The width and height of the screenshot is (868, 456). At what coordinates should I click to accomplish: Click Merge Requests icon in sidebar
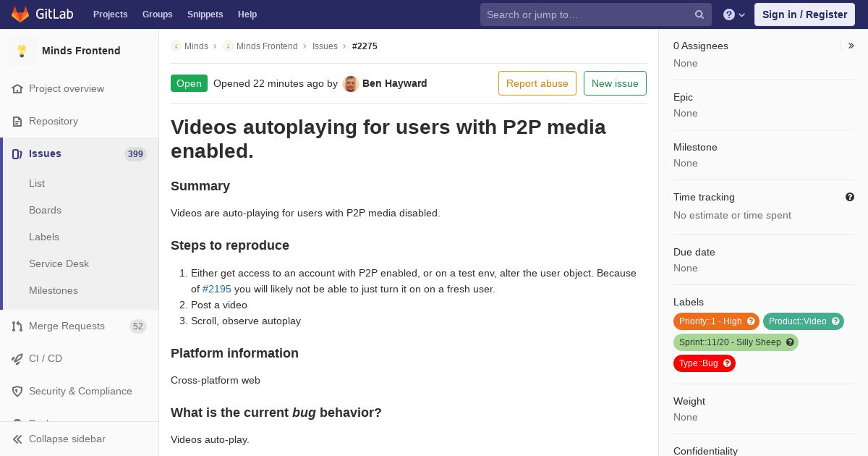[x=17, y=326]
